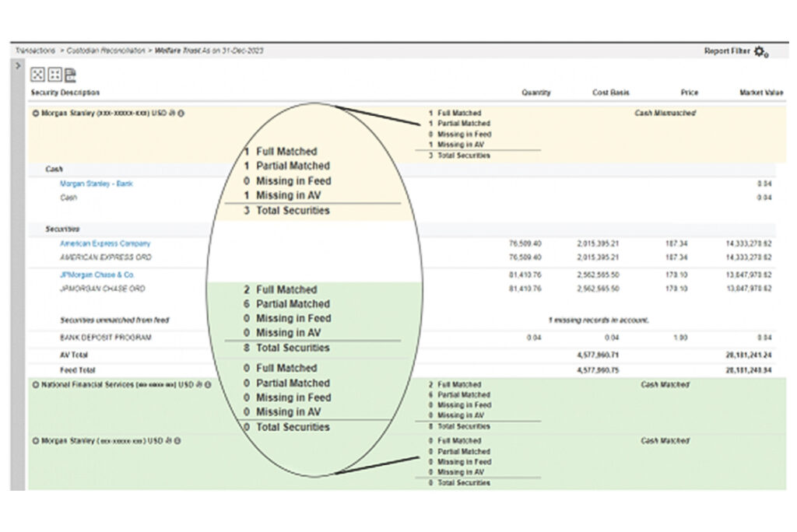Open the Report Filter gear settings
Image resolution: width=797 pixels, height=532 pixels.
point(760,52)
